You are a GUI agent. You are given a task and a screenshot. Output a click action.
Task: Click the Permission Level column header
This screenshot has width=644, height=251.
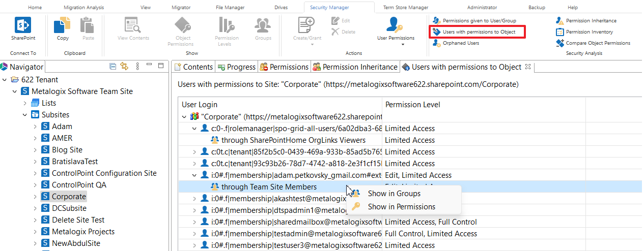pos(484,105)
